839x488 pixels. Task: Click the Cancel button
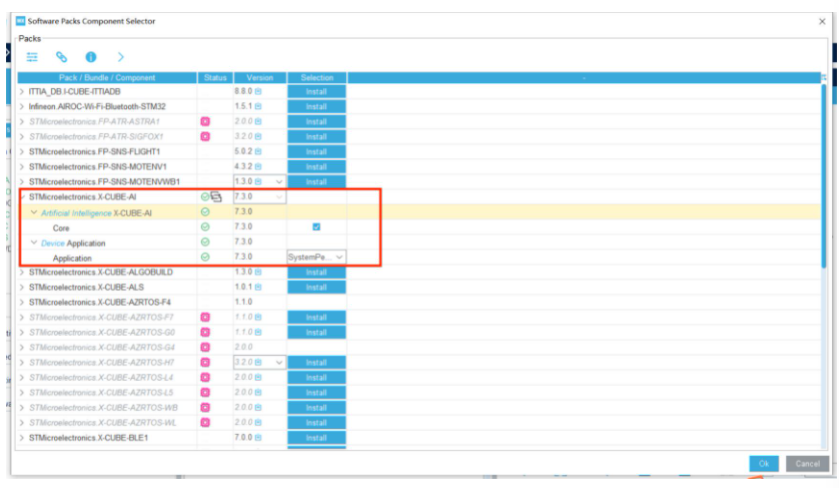[807, 463]
